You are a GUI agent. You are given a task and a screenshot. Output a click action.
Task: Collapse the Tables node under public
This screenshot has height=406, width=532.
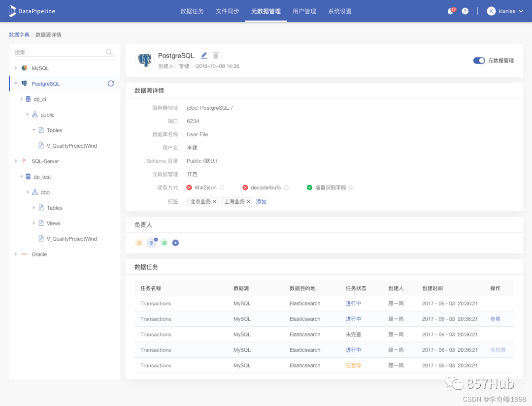[x=34, y=130]
